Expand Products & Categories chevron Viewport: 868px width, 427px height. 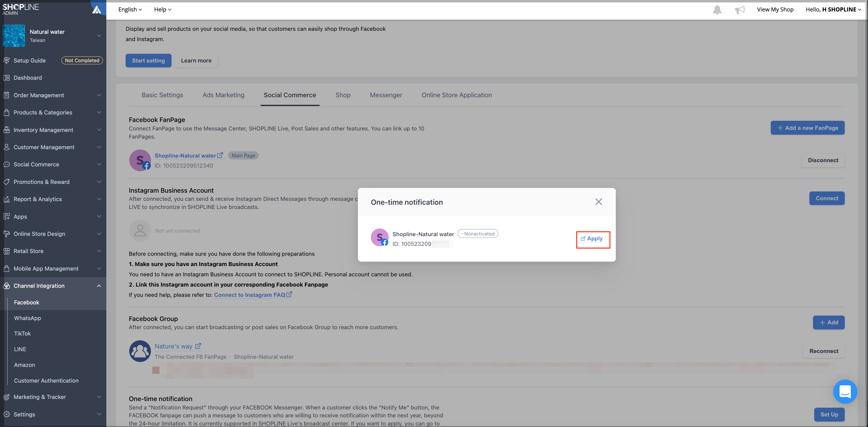(x=99, y=113)
